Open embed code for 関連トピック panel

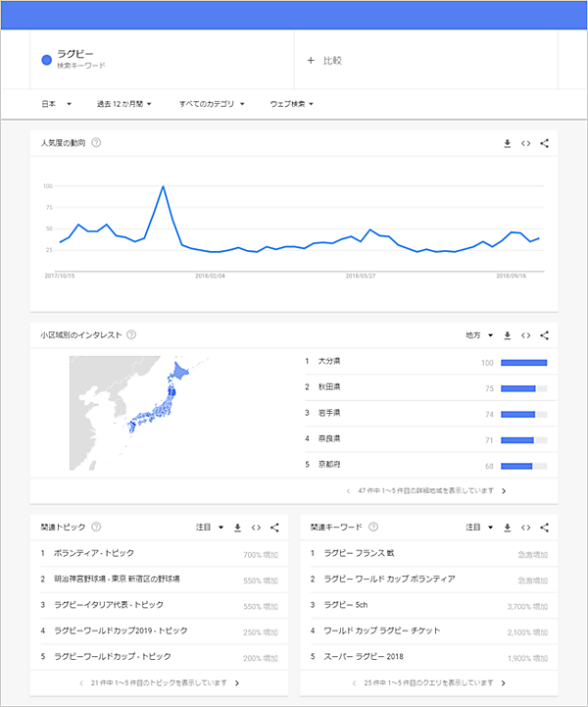(x=256, y=528)
